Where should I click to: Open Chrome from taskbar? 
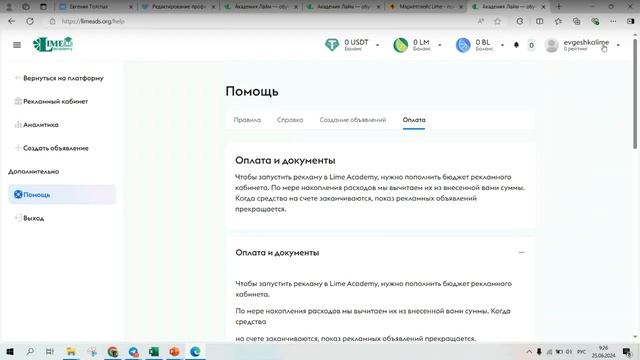(x=113, y=351)
